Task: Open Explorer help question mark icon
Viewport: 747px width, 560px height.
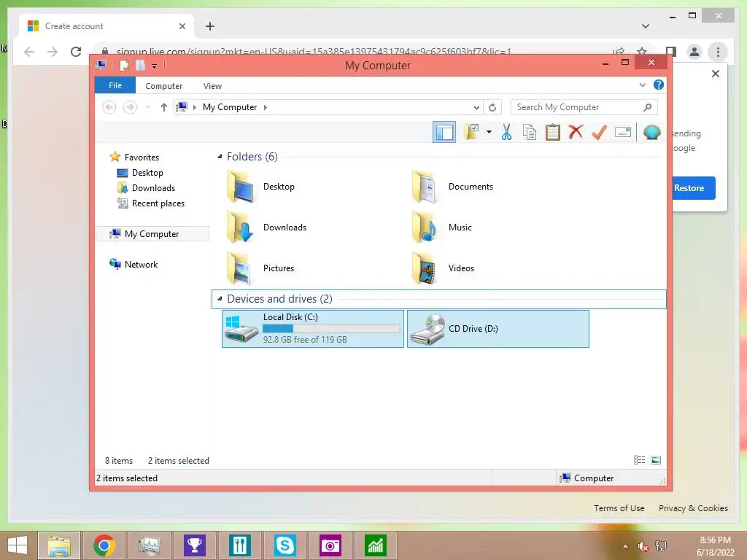Action: coord(659,85)
